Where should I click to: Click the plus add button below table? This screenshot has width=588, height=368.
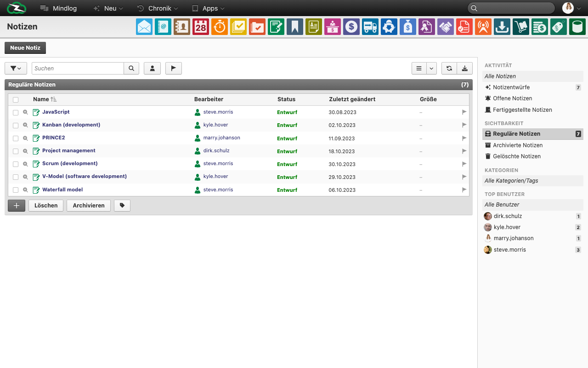pos(17,206)
